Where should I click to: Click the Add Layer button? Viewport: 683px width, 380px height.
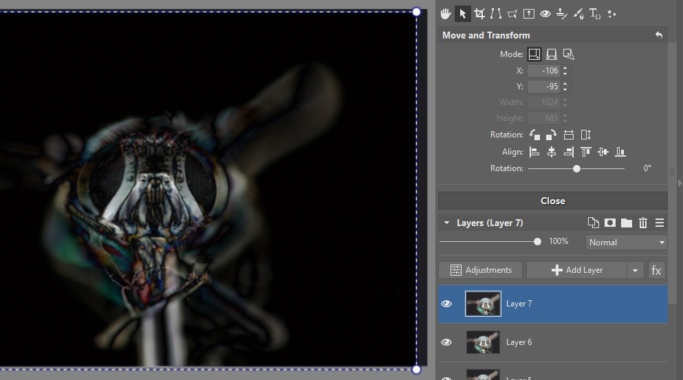pos(577,270)
